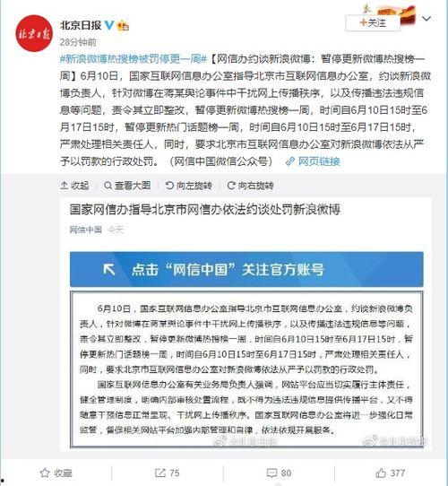Viewport: 448px width, 486px height.
Task: Open the 网页链接 link in the post
Action: pos(314,161)
